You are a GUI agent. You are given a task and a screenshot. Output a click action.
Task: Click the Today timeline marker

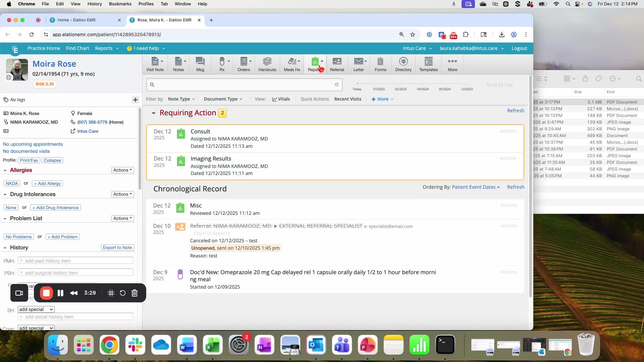pos(357,89)
